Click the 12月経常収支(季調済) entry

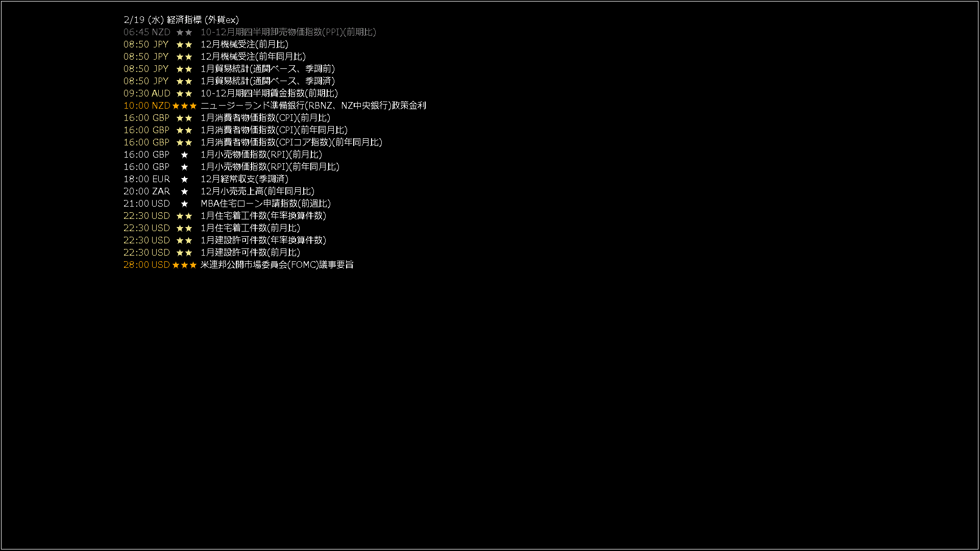(244, 179)
